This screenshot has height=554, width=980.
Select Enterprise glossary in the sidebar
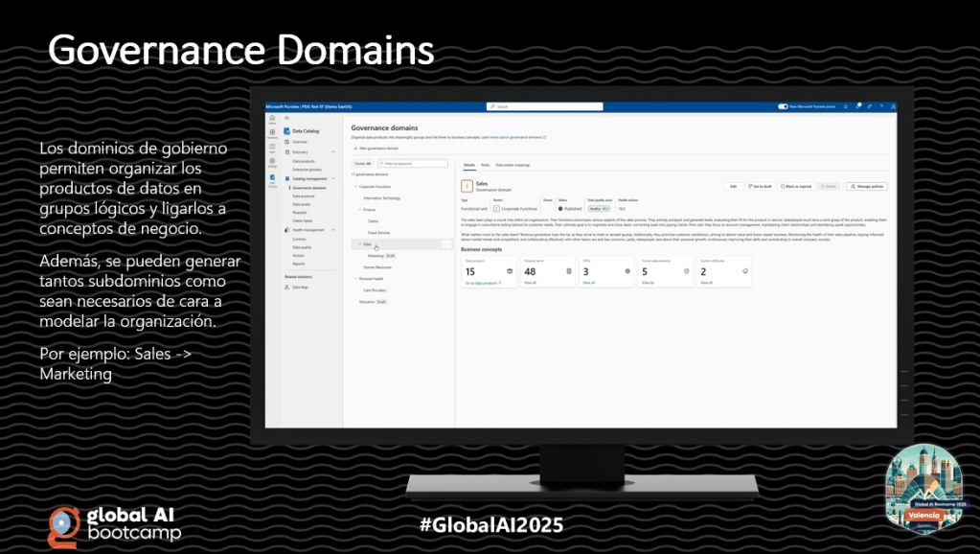[x=307, y=169]
